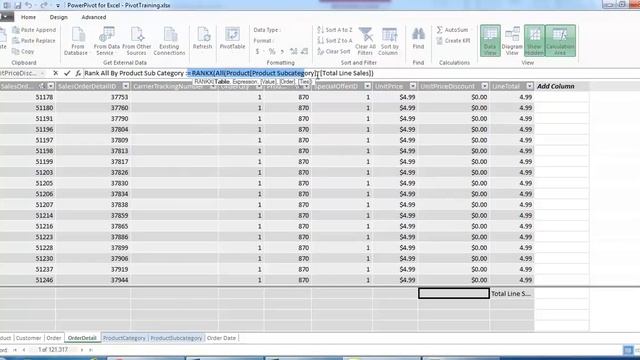This screenshot has height=360, width=640.
Task: Open SpecialOfferID column filter dropdown
Action: 368,86
